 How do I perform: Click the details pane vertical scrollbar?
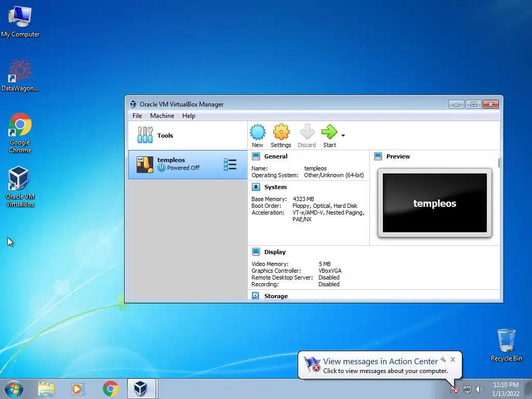[499, 163]
